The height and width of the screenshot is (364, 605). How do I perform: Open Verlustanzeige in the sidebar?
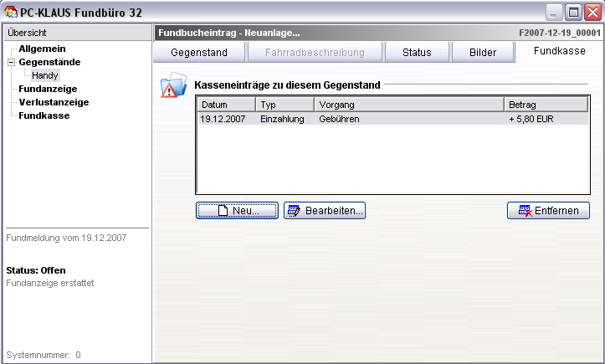54,102
